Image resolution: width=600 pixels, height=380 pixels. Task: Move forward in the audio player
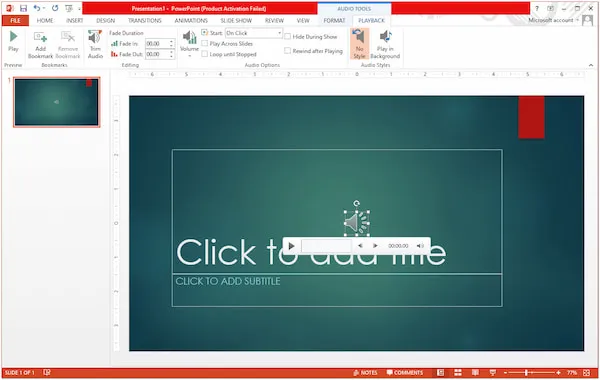click(x=375, y=246)
